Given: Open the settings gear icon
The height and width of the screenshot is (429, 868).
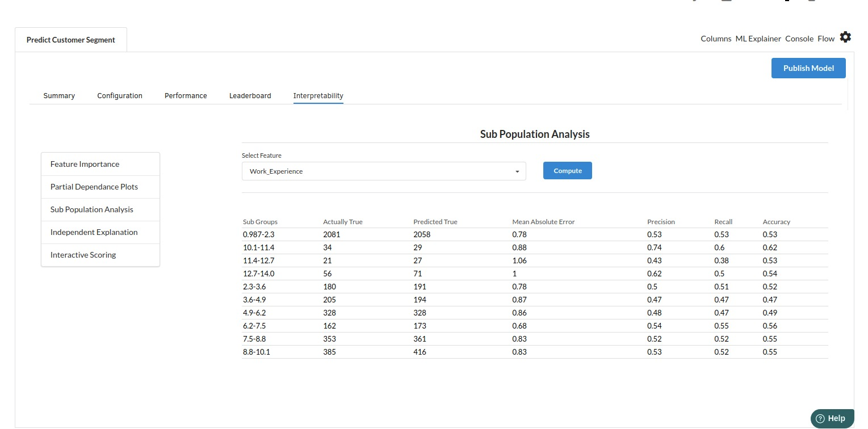Looking at the screenshot, I should pos(845,37).
